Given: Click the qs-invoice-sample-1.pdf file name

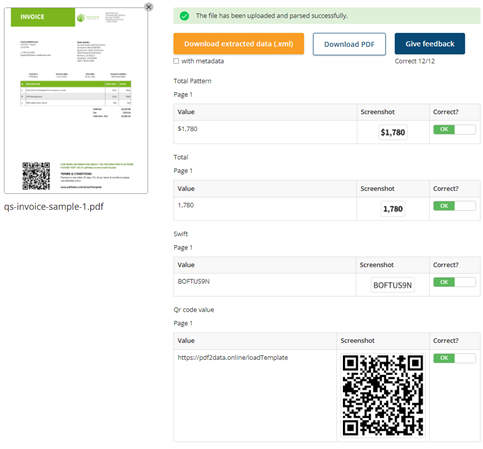Looking at the screenshot, I should (54, 207).
